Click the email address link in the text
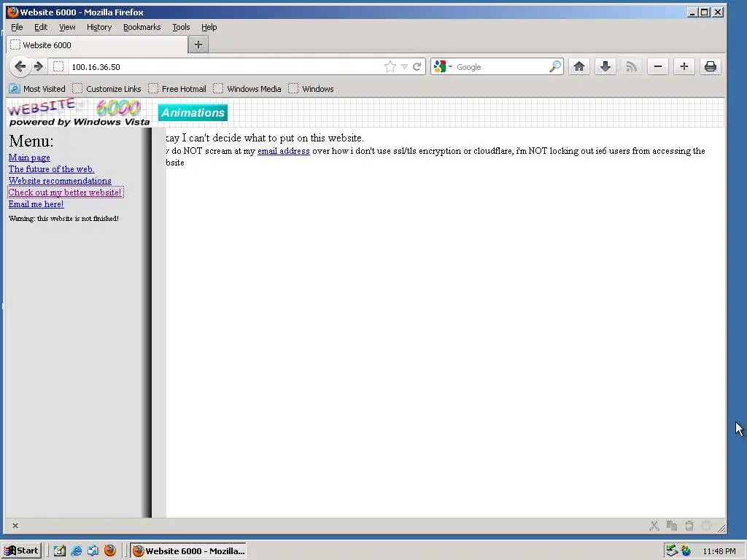The image size is (747, 560). click(x=284, y=151)
